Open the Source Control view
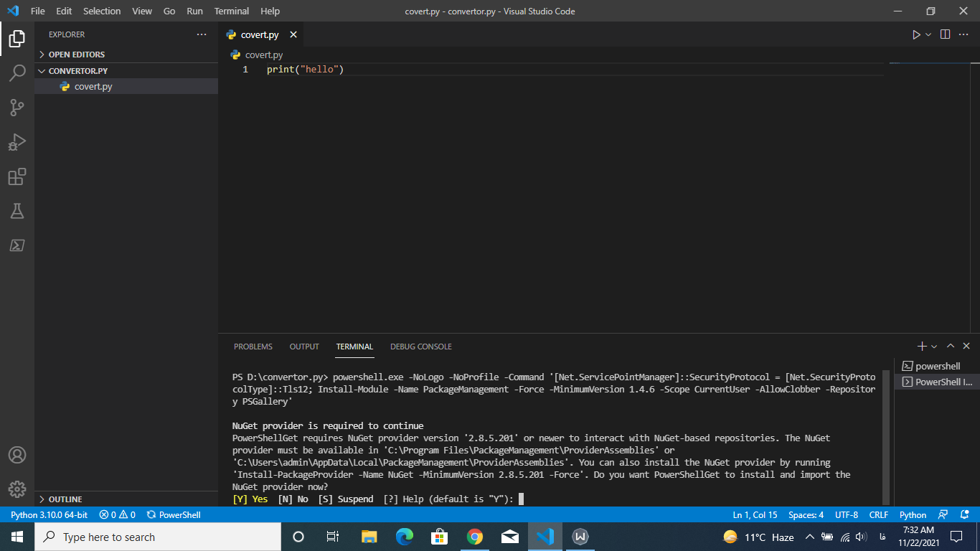 point(17,108)
